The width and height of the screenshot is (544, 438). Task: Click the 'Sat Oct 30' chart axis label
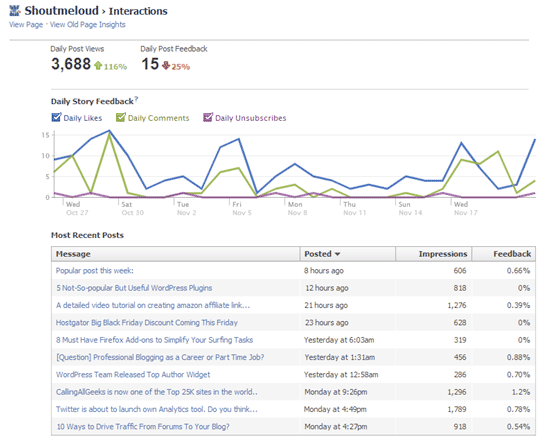(132, 209)
